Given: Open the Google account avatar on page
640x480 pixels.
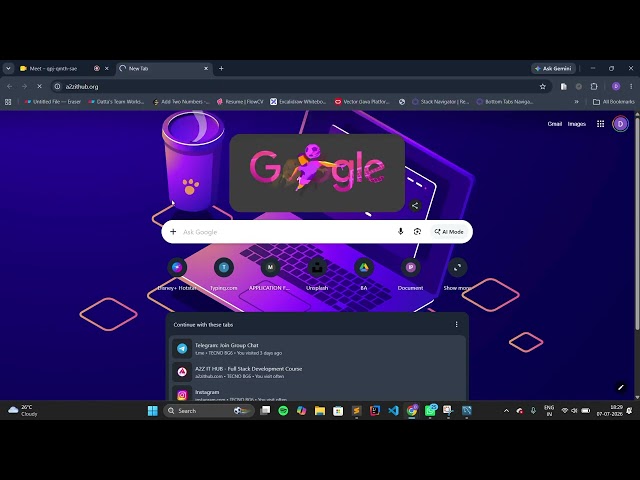Looking at the screenshot, I should (x=620, y=124).
